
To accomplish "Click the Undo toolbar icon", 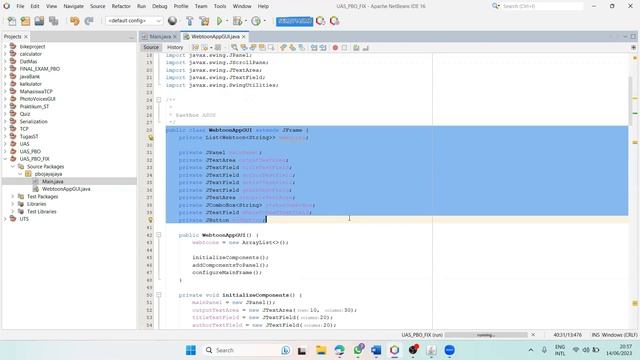I will point(74,21).
